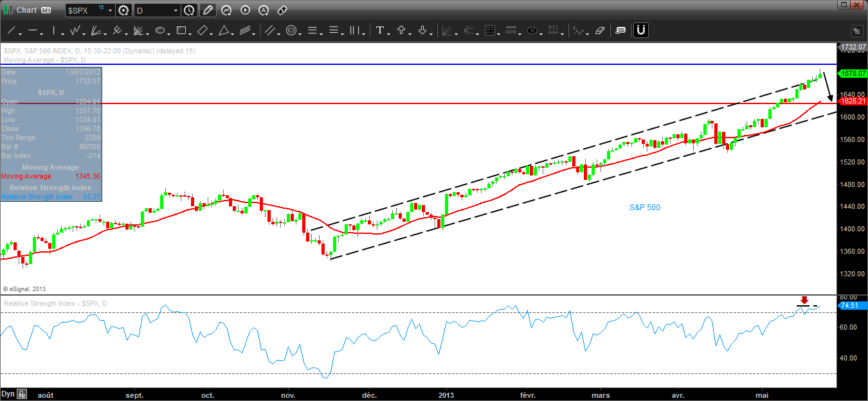The width and height of the screenshot is (868, 401).
Task: Select the ellipse drawing tool
Action: click(x=160, y=30)
